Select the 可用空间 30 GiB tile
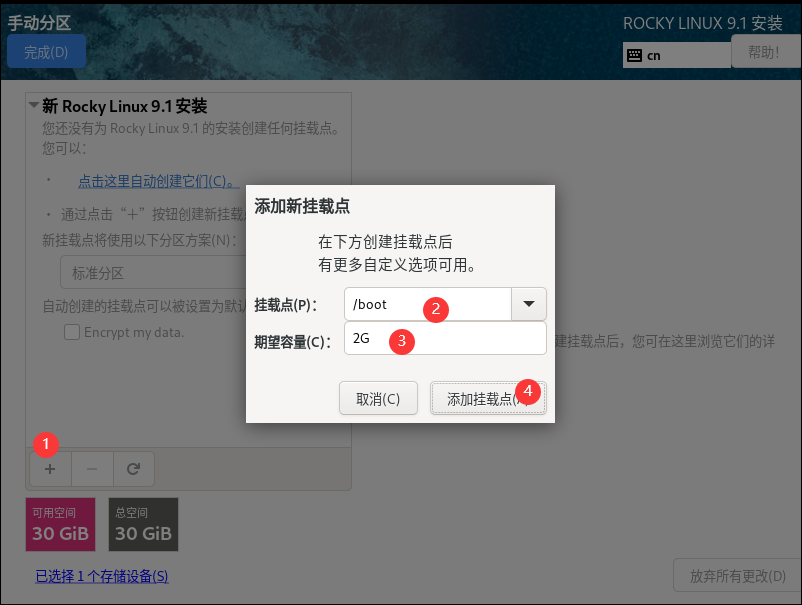Screen dimensions: 802x605 (60, 524)
